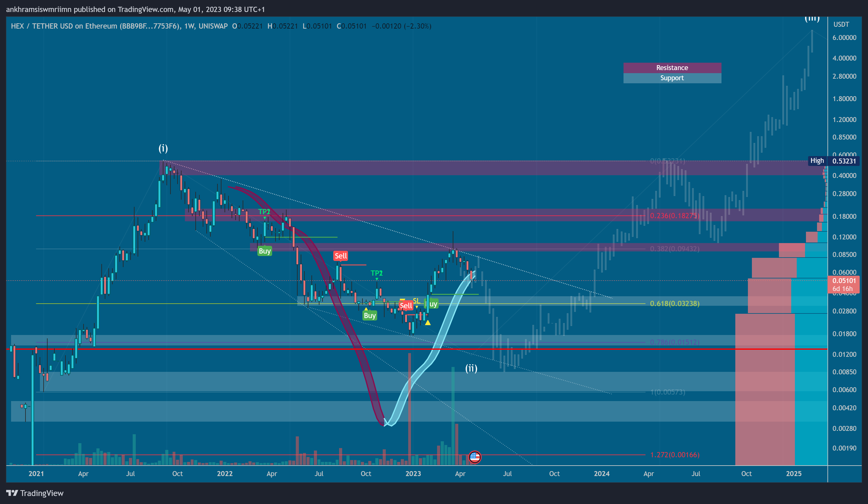Screen dimensions: 868x504
Task: Click the Resistance legend swatch
Action: click(x=672, y=68)
